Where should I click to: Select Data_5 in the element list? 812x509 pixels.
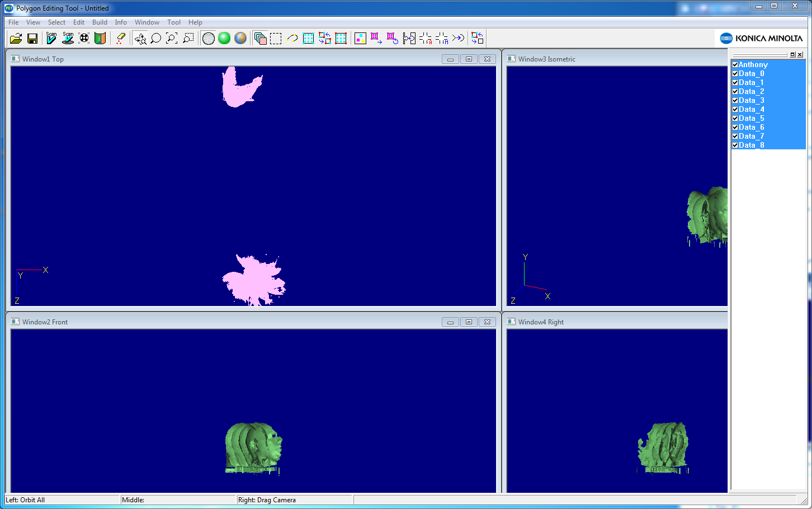751,119
